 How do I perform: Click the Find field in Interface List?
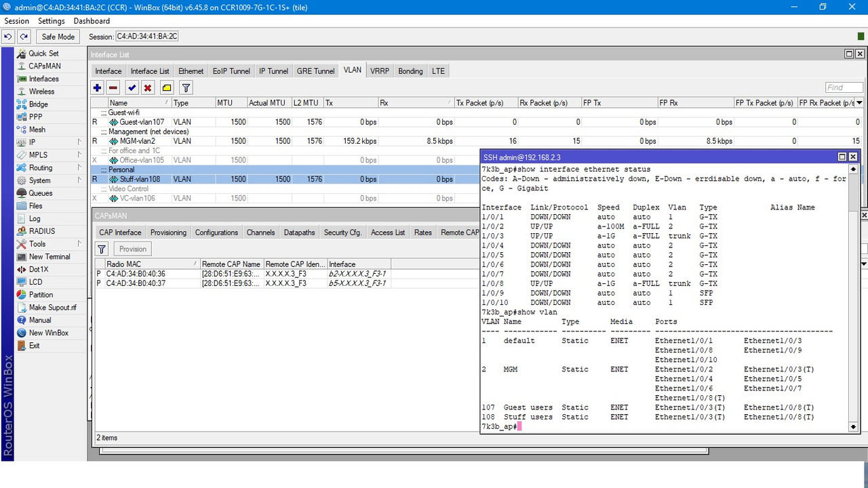point(844,87)
